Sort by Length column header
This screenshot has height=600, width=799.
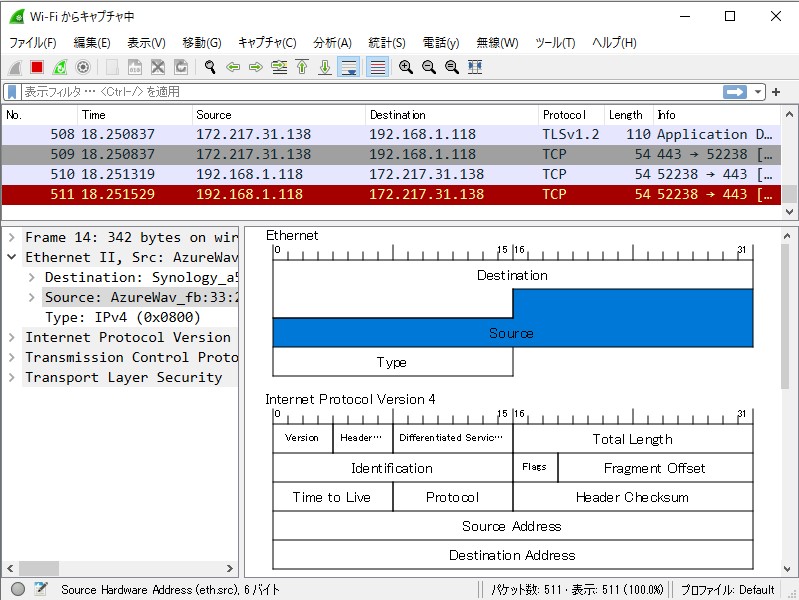[x=628, y=115]
